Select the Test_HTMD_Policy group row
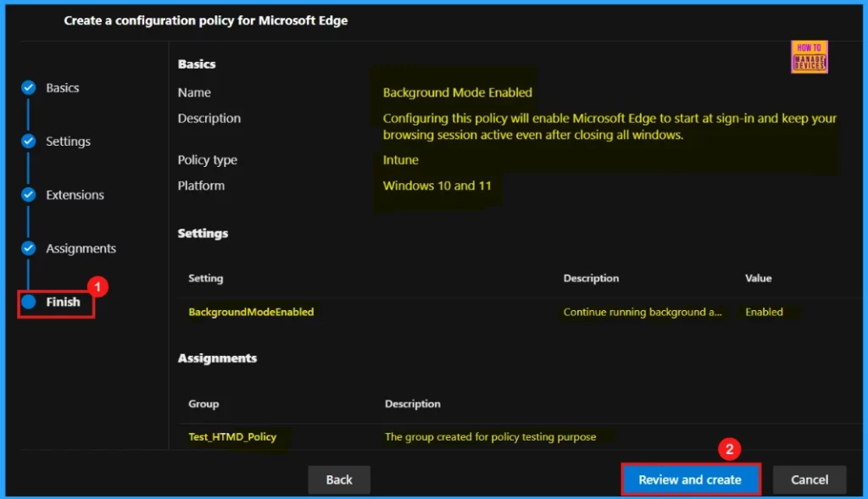The width and height of the screenshot is (868, 499). click(520, 437)
